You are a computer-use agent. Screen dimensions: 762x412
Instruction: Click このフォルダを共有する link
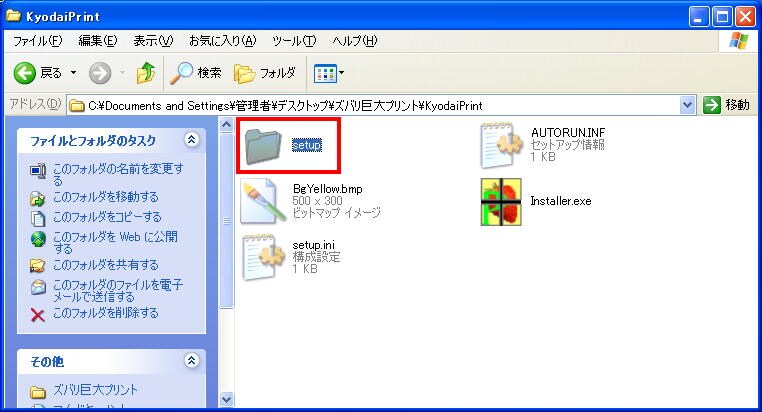(x=105, y=265)
